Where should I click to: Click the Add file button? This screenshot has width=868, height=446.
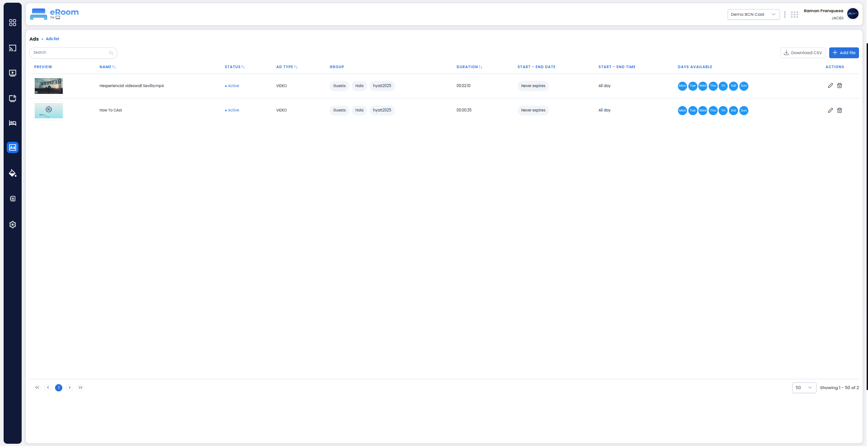coord(844,53)
